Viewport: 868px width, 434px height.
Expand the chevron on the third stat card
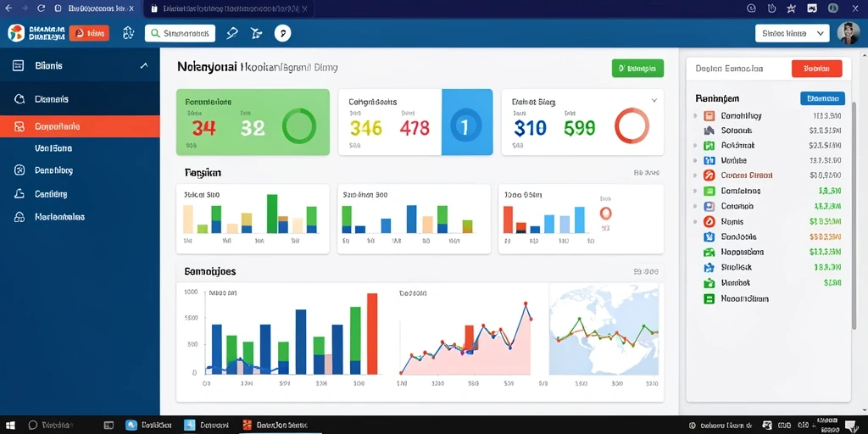pyautogui.click(x=654, y=101)
